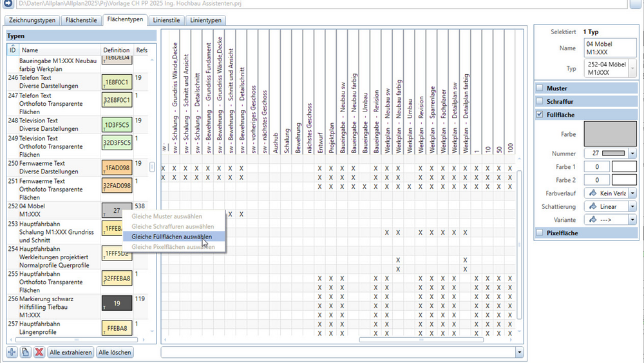Click the Farbverlauf paint bucket icon

pyautogui.click(x=592, y=193)
